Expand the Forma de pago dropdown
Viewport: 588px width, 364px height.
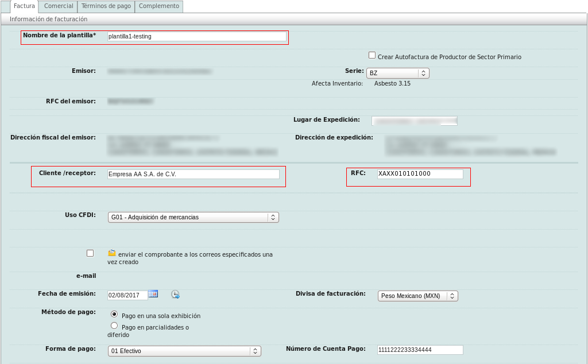point(184,351)
